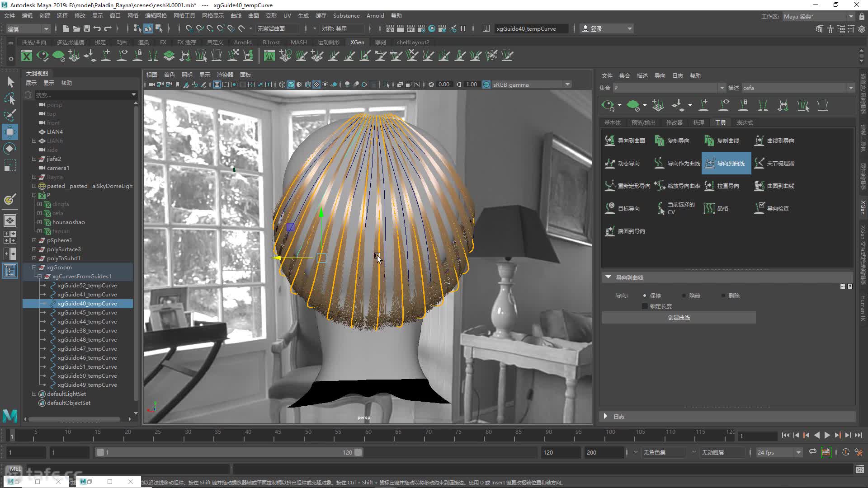
Task: Collapse the 导向到曲线 section
Action: tap(608, 277)
